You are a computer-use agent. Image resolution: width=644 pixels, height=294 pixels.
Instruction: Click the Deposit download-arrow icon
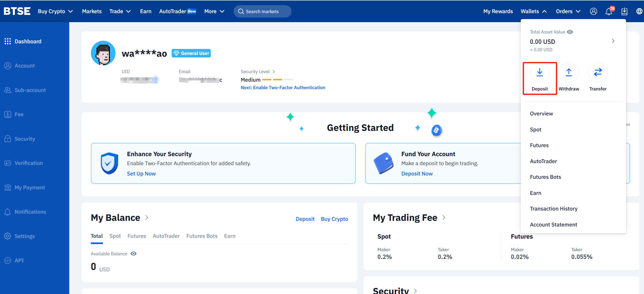[540, 72]
